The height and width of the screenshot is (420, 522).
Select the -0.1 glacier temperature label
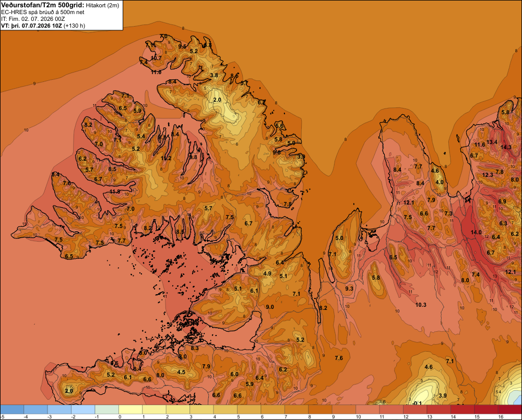coord(417,403)
